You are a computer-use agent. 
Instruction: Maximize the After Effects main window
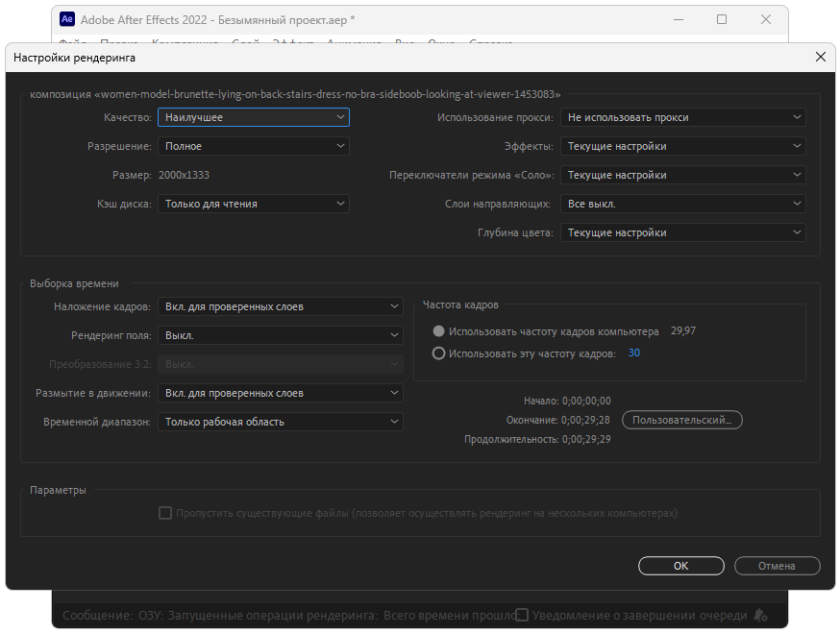point(722,20)
